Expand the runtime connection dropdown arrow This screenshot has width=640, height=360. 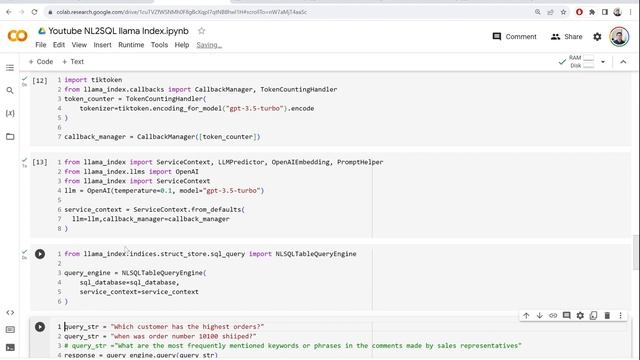[x=603, y=62]
